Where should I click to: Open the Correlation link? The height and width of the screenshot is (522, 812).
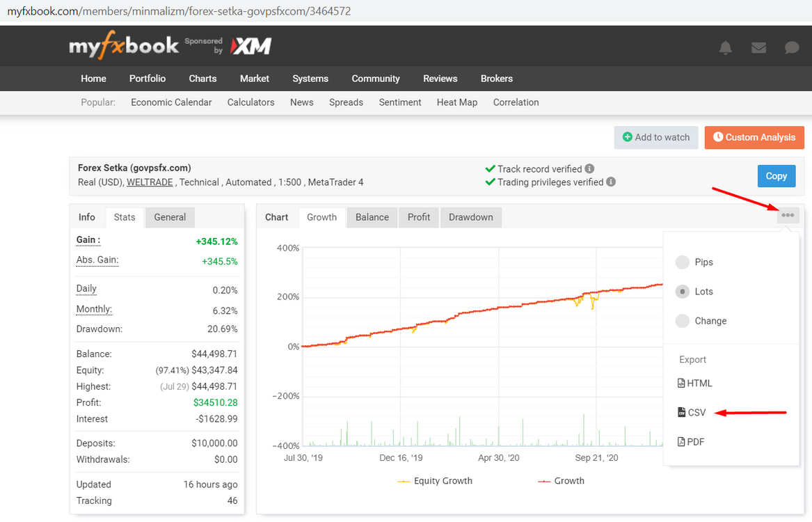tap(516, 102)
